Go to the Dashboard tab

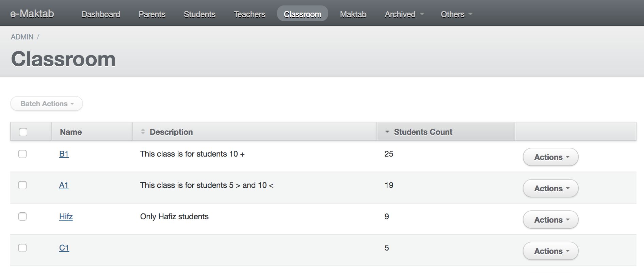101,14
